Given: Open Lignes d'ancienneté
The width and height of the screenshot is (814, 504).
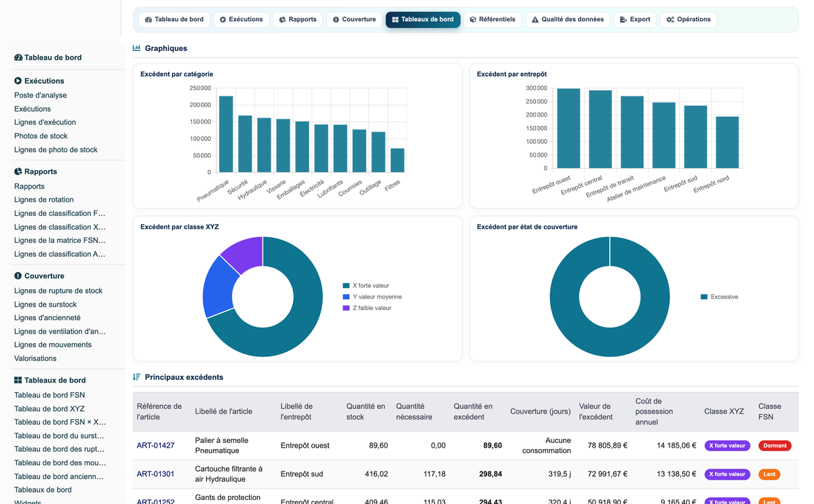Looking at the screenshot, I should [47, 318].
